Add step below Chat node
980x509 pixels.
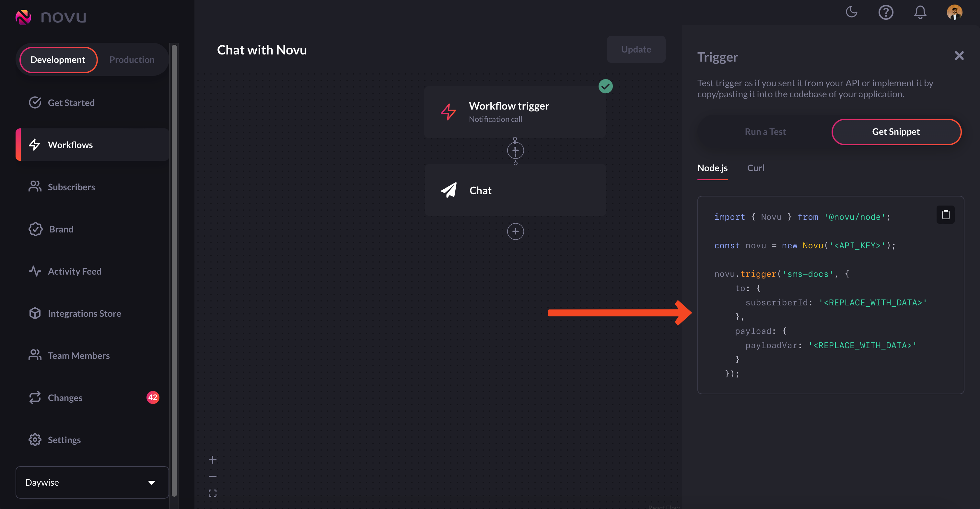click(x=515, y=231)
